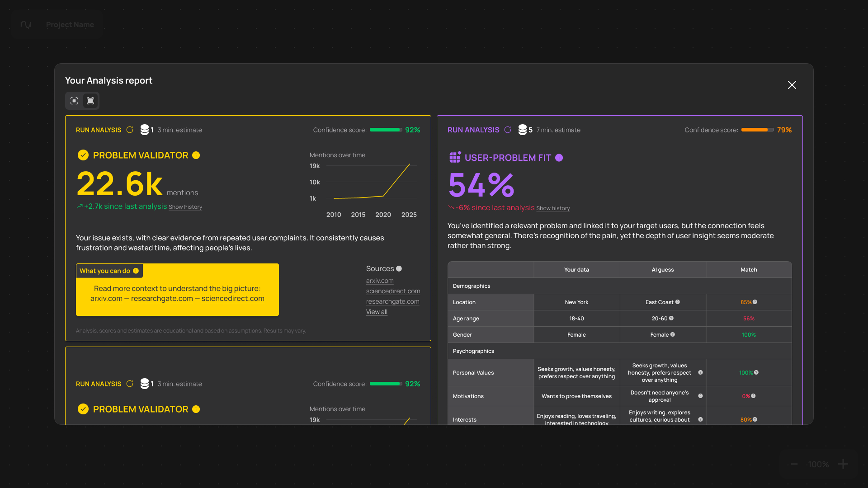Show history under 54% fit score
Screen dimensions: 868x488
(553, 208)
